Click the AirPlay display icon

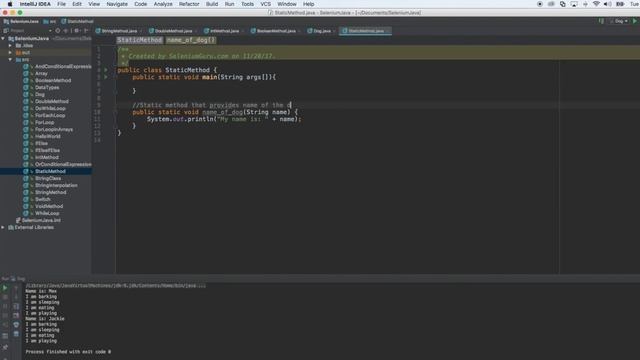pyautogui.click(x=574, y=4)
